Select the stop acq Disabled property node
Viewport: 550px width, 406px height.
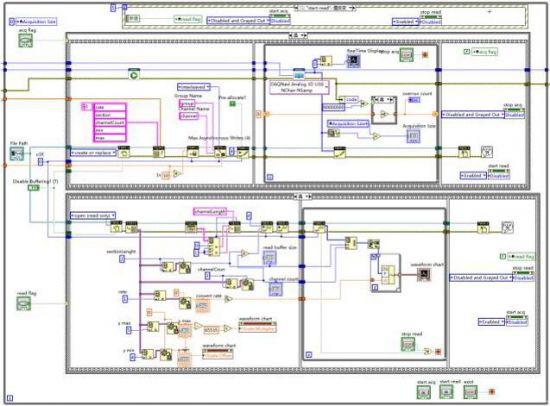514,112
